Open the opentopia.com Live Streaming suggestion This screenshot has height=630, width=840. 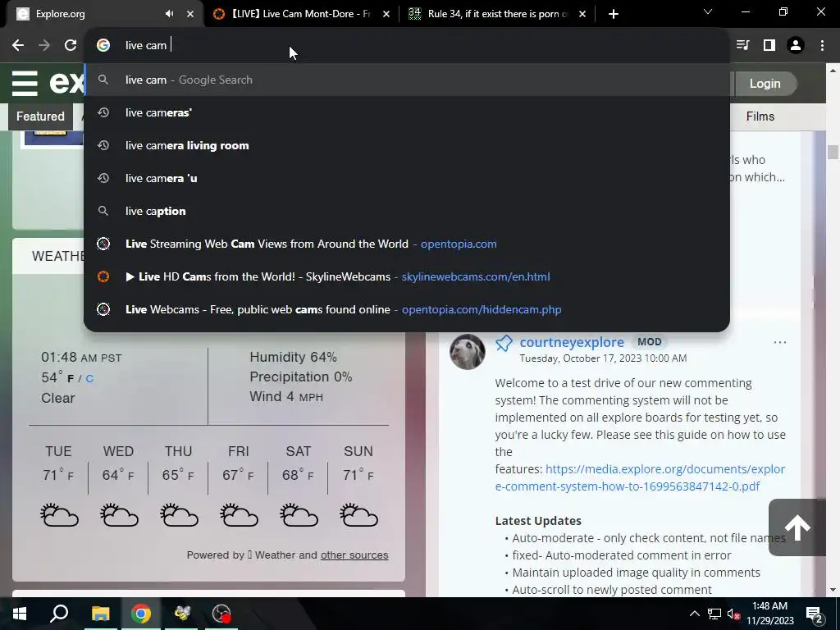[x=407, y=244]
